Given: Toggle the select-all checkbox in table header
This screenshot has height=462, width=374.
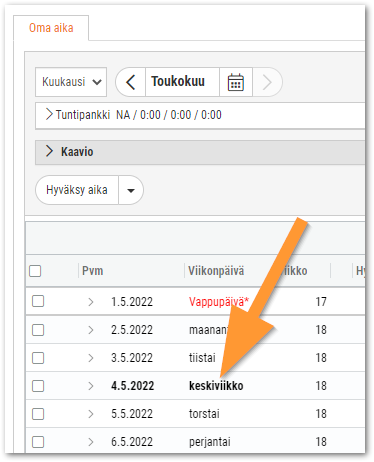Looking at the screenshot, I should coord(35,271).
